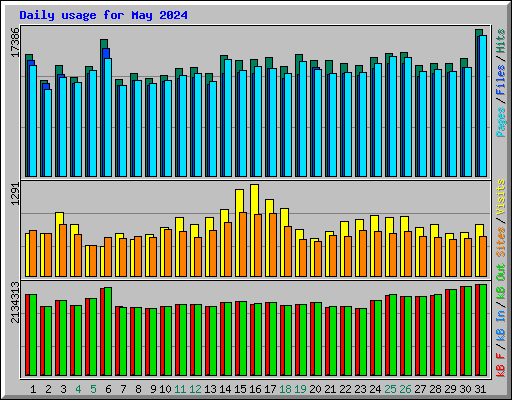512x400 pixels.
Task: Select day 2 on the x-axis
Action: (48, 389)
